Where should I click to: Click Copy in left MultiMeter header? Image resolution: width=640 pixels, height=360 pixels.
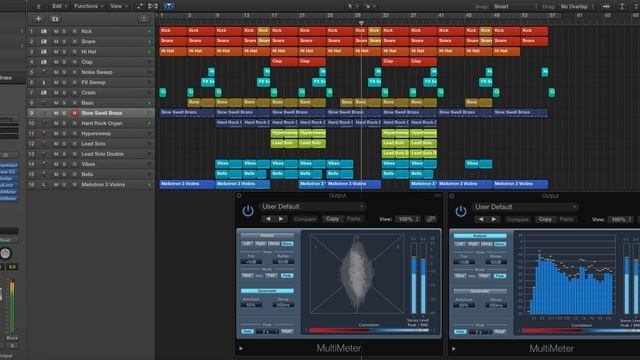click(332, 219)
